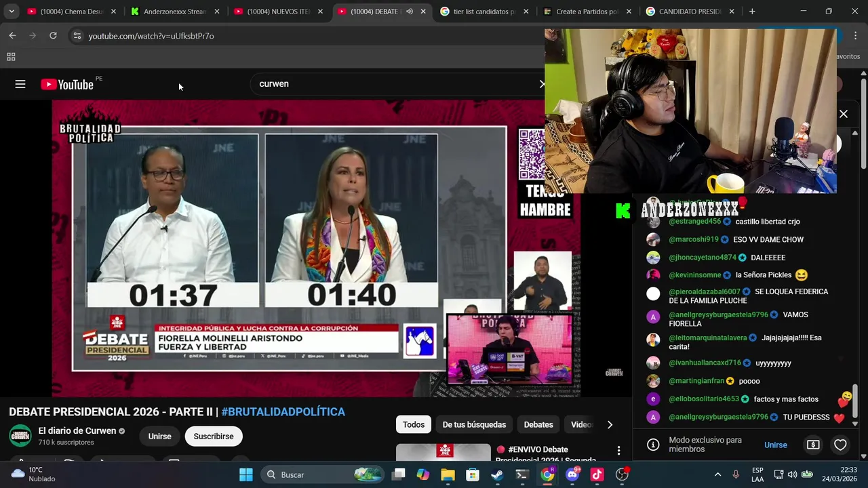Image resolution: width=868 pixels, height=488 pixels.
Task: Close the NUEVOS ITEMS tab
Action: coord(320,12)
